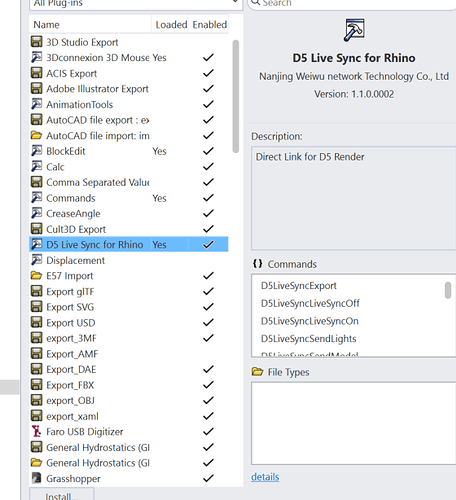The height and width of the screenshot is (500, 456).
Task: Click the Direct Link for D5 Render description
Action: [x=310, y=157]
